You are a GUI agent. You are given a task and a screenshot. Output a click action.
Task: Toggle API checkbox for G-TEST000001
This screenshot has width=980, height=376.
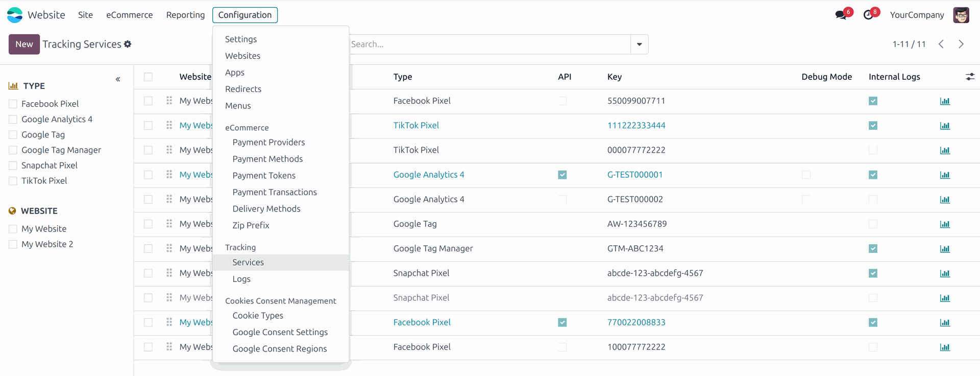coord(562,175)
